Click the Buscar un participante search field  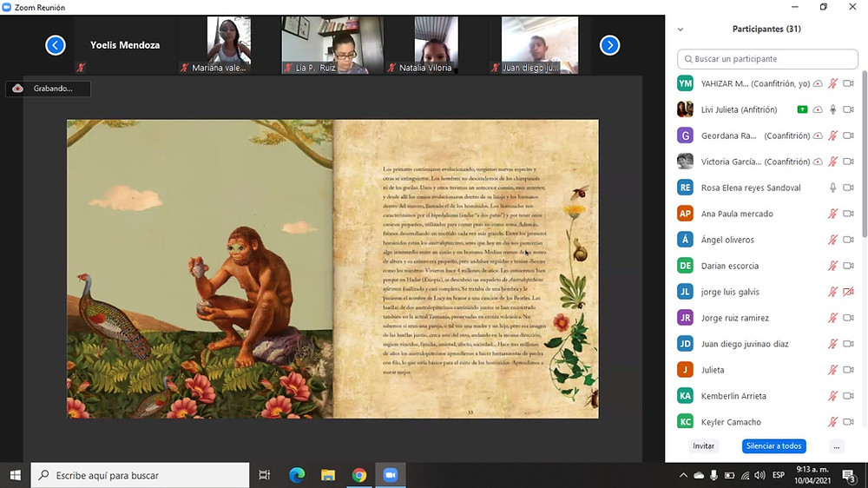click(767, 59)
